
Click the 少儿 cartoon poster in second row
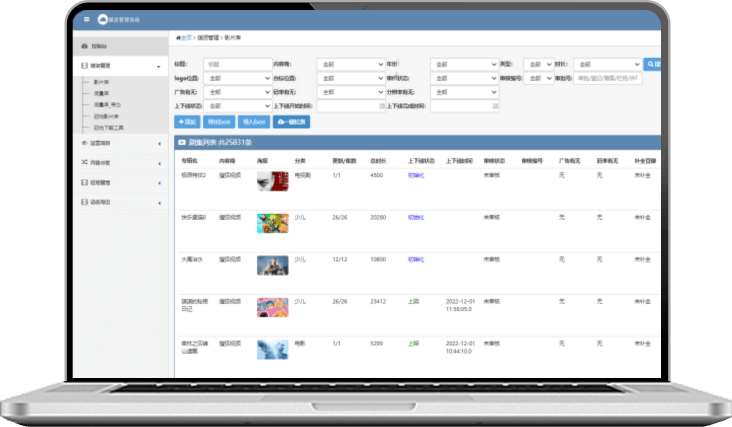(272, 223)
